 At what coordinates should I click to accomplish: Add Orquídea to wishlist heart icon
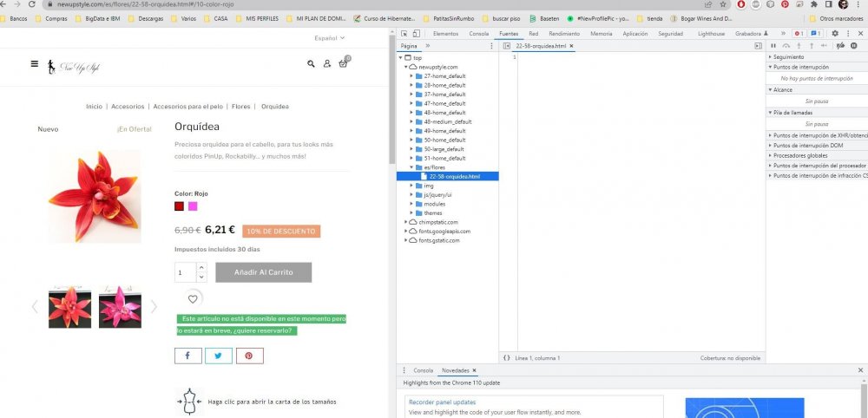click(193, 299)
